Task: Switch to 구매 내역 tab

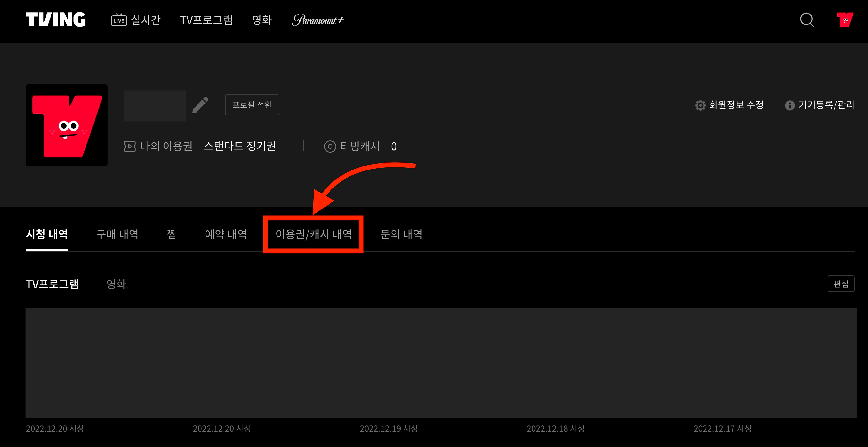Action: pos(117,234)
